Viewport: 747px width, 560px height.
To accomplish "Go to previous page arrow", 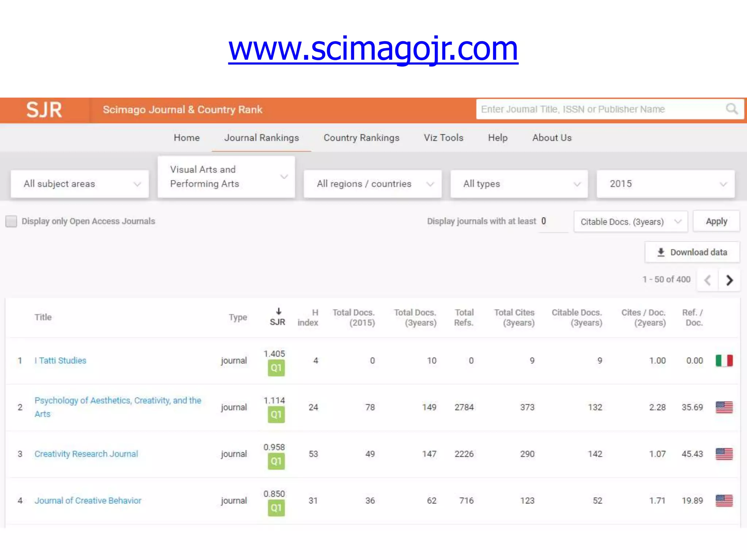I will point(708,280).
